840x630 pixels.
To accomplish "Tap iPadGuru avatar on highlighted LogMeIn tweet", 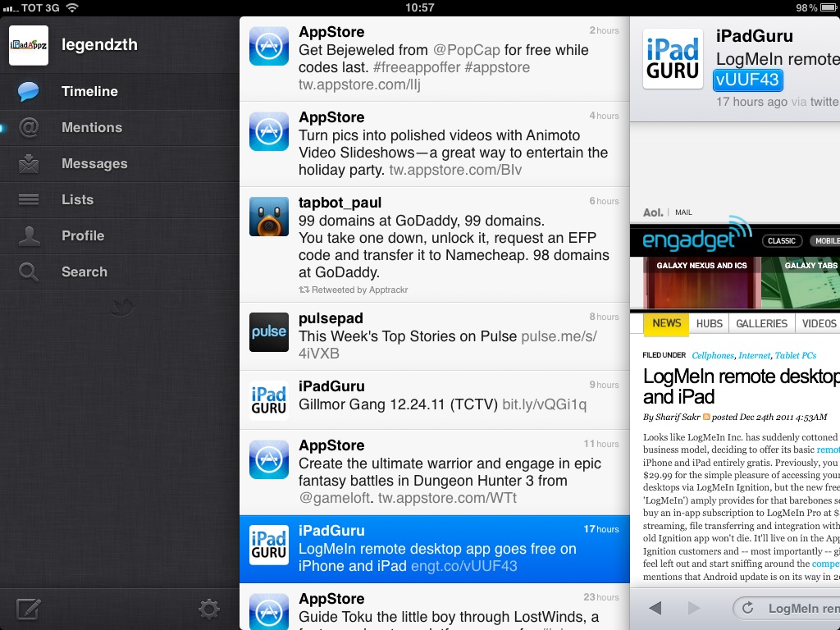I will tap(269, 545).
